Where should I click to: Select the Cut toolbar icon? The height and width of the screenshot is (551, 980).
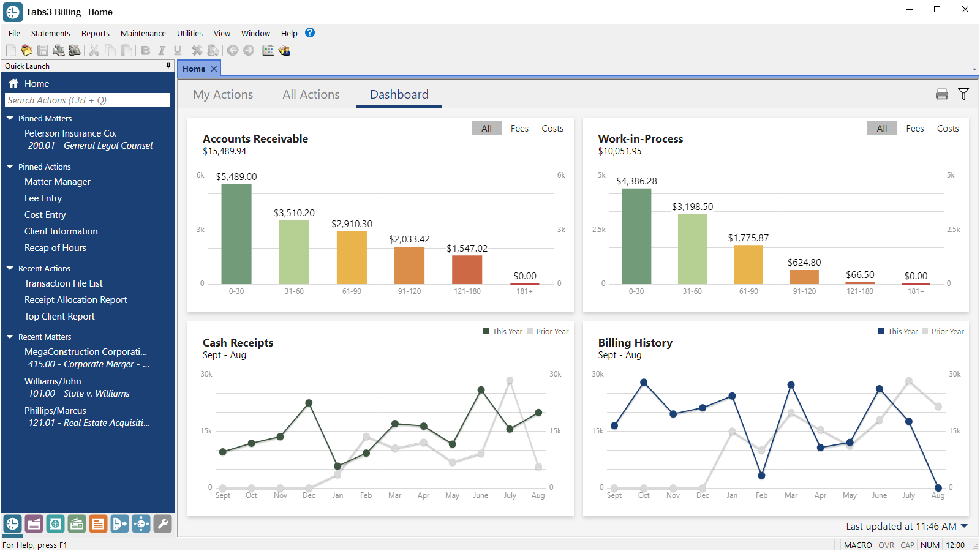tap(94, 50)
